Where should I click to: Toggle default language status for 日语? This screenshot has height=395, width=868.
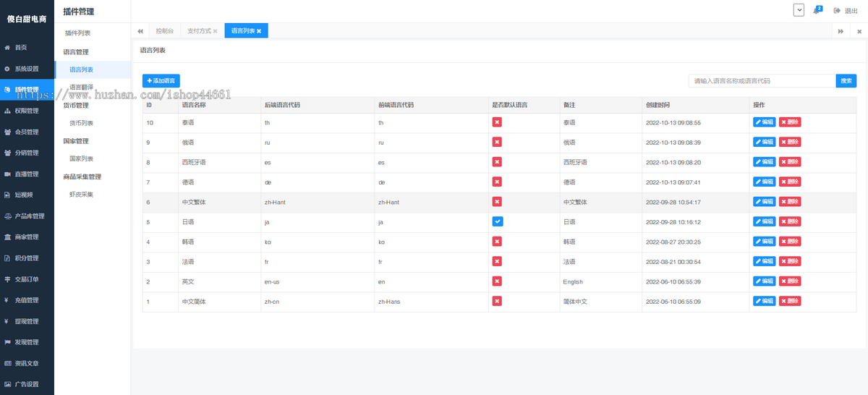498,221
